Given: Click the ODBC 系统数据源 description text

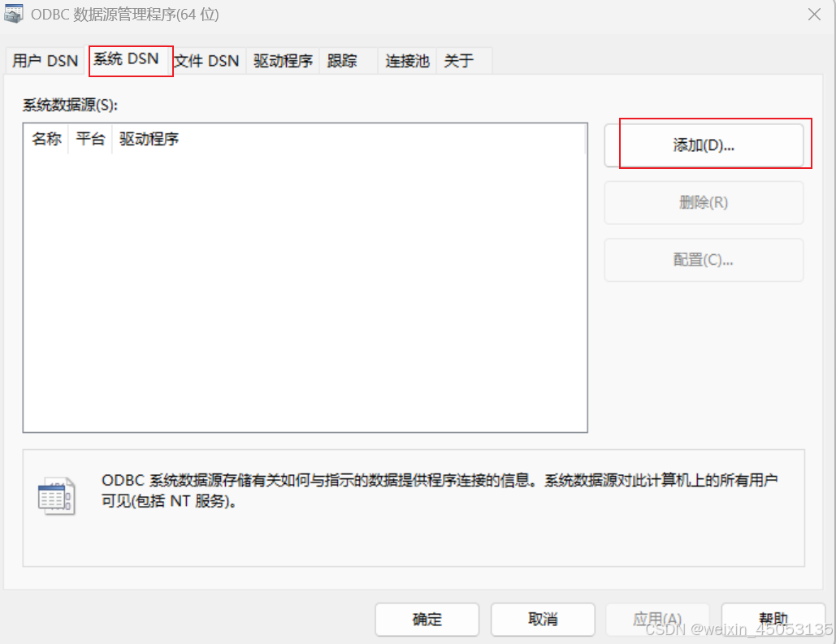Looking at the screenshot, I should (440, 491).
